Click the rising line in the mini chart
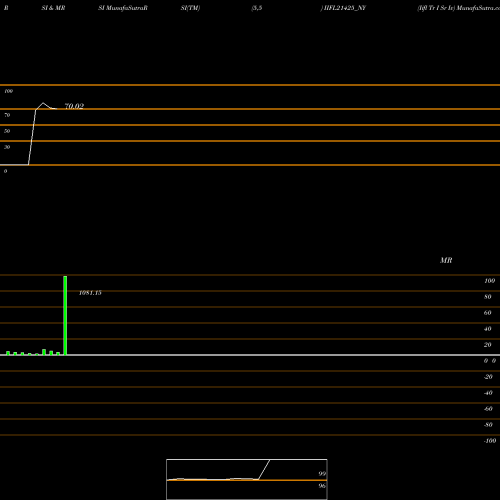 click(264, 469)
